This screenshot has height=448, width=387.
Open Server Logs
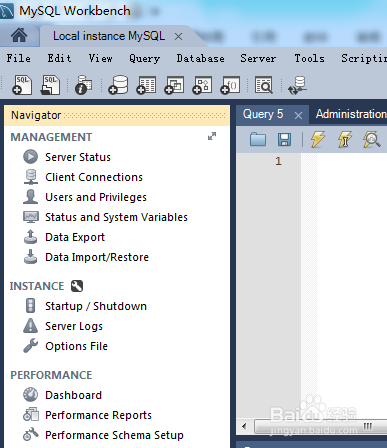[x=74, y=326]
